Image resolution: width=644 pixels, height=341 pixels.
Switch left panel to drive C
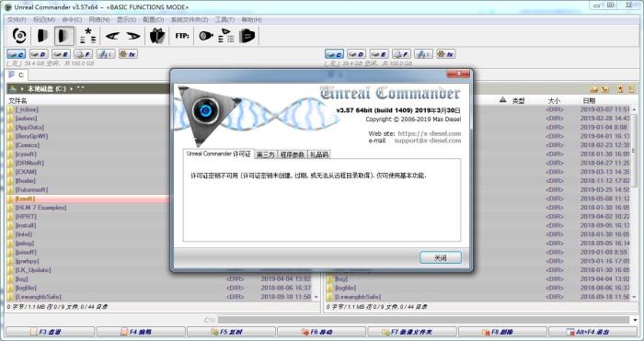pos(16,54)
